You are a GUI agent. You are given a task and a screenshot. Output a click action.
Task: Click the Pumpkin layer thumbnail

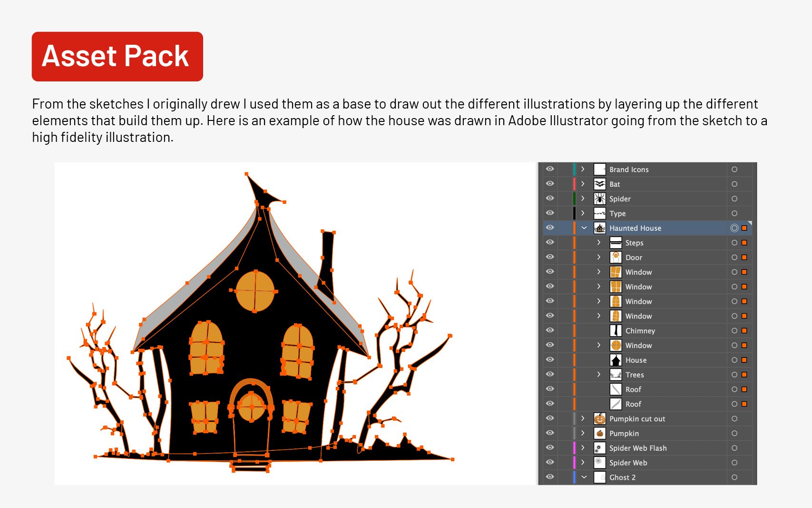click(599, 433)
